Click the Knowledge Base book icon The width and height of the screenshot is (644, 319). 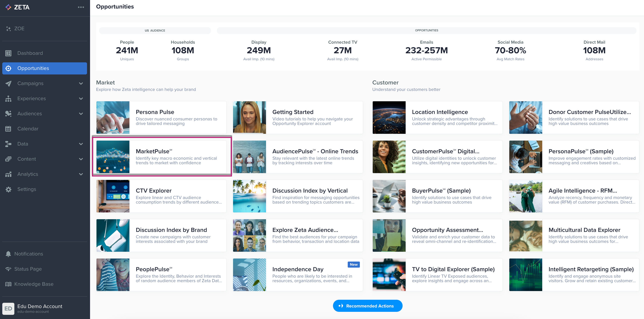pos(8,284)
